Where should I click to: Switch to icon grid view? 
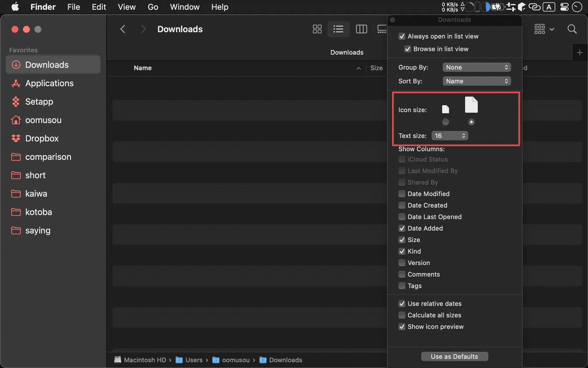pyautogui.click(x=317, y=29)
